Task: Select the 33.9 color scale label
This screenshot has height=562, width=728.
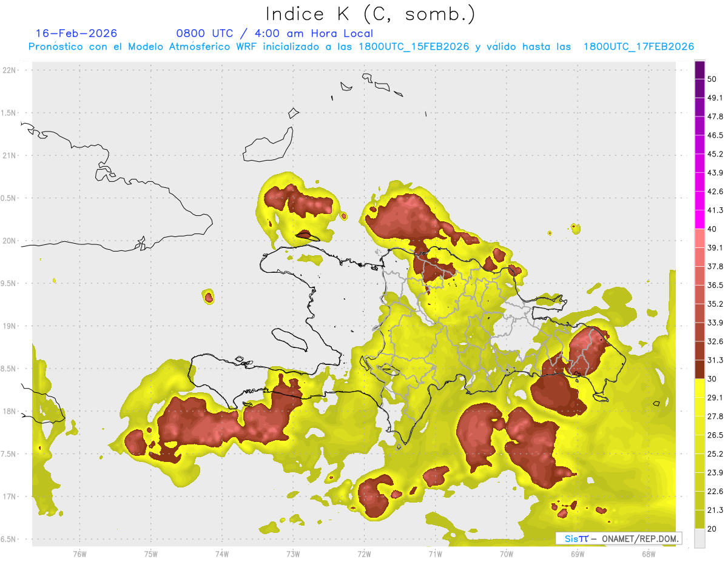Action: click(715, 323)
